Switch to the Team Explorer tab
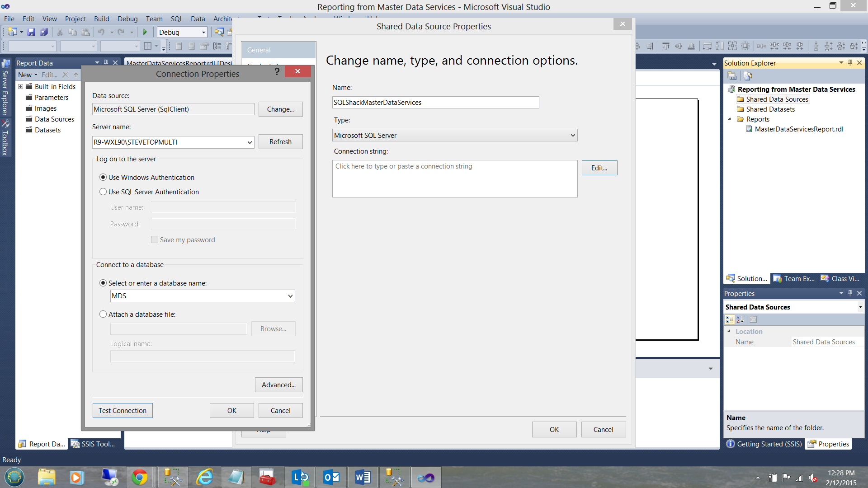The height and width of the screenshot is (488, 868). tap(794, 278)
